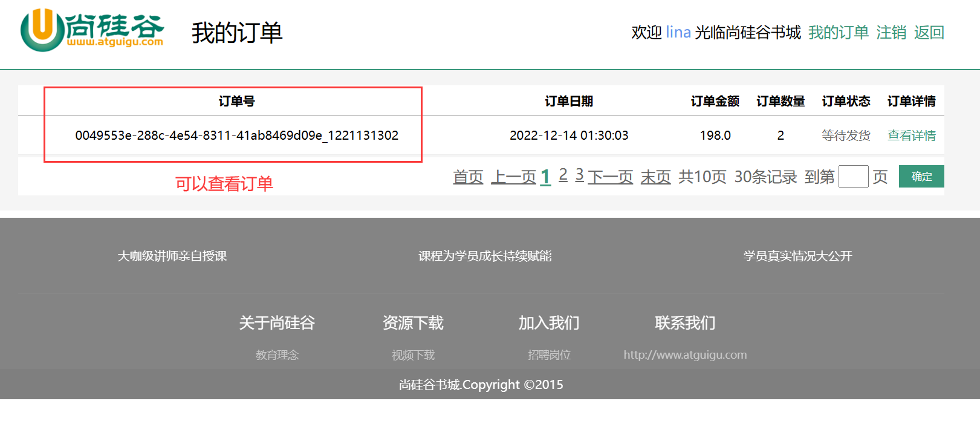This screenshot has width=980, height=444.
Task: Click order quantity value 2
Action: pos(780,135)
